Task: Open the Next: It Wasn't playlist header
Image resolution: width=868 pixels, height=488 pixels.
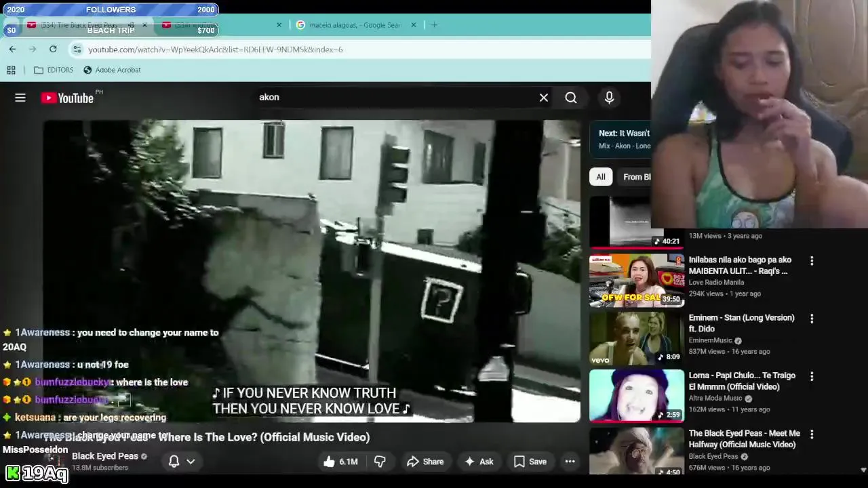Action: coord(620,139)
